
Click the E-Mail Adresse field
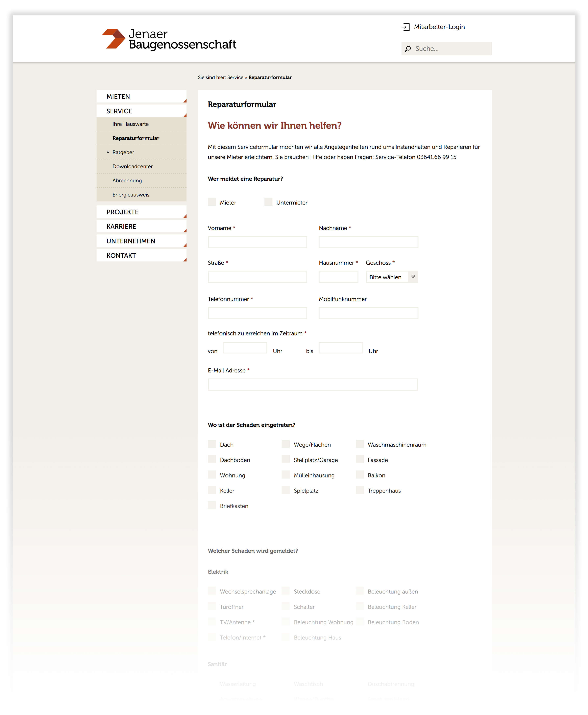(313, 384)
